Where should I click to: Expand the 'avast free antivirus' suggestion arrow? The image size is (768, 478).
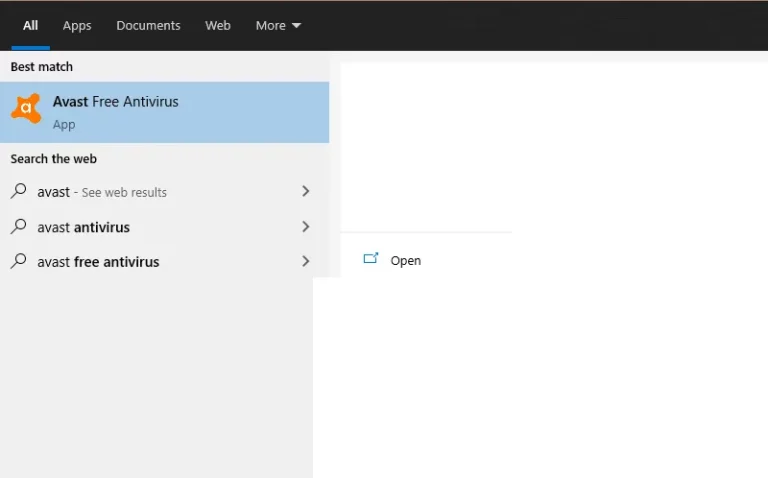(x=306, y=261)
